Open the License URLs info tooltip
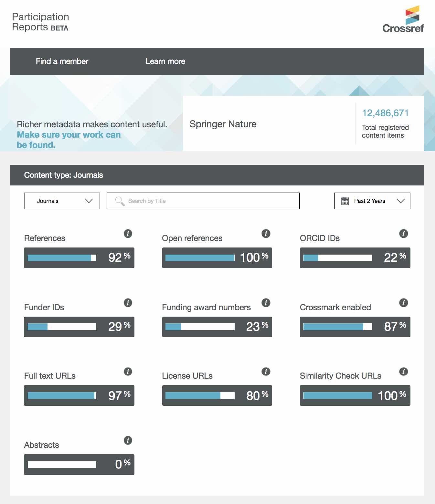Viewport: 435px width, 504px height. 266,372
